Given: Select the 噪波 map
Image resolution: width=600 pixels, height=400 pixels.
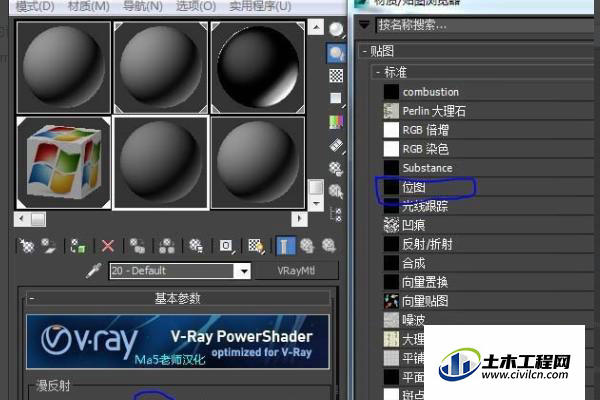Looking at the screenshot, I should pyautogui.click(x=490, y=319).
